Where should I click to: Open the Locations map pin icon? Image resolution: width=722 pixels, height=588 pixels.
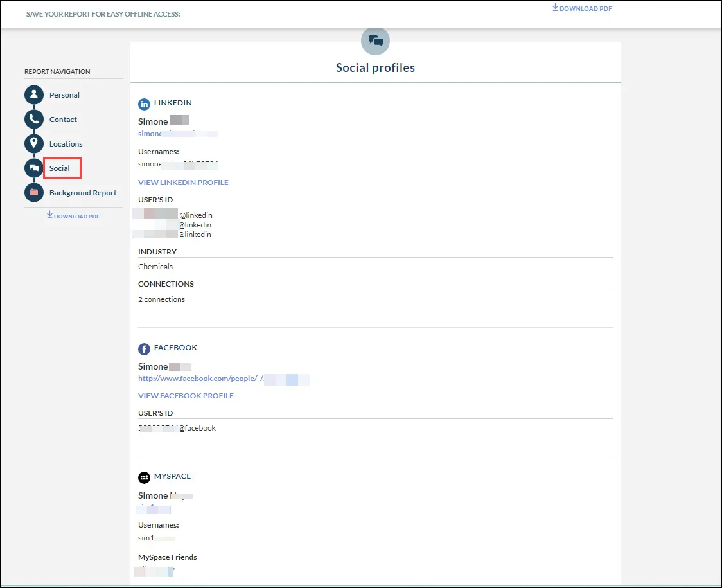[x=34, y=143]
